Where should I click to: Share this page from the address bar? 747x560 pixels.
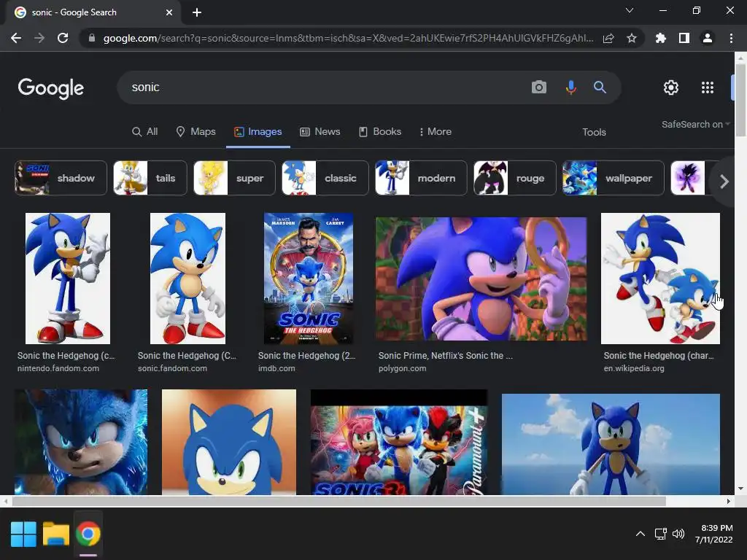coord(608,38)
